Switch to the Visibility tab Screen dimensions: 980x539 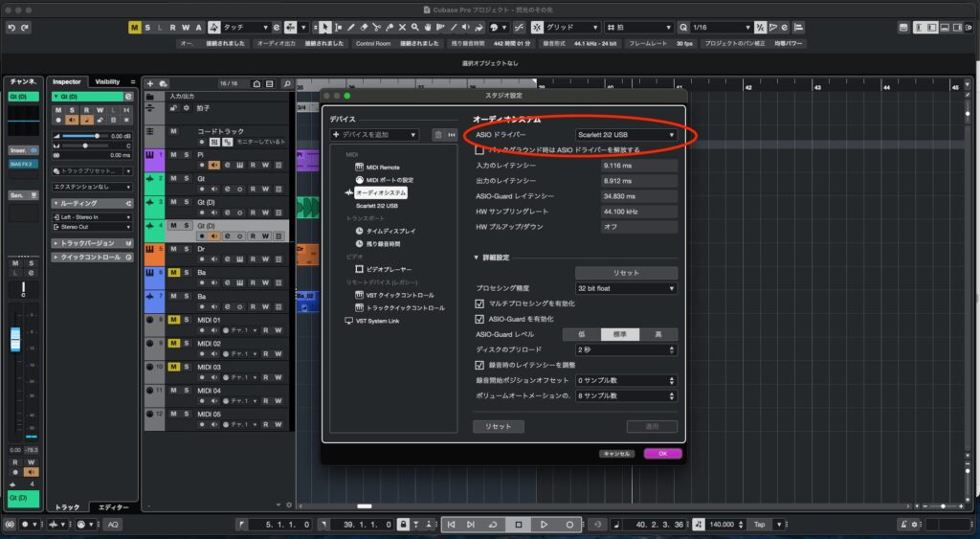click(x=107, y=82)
